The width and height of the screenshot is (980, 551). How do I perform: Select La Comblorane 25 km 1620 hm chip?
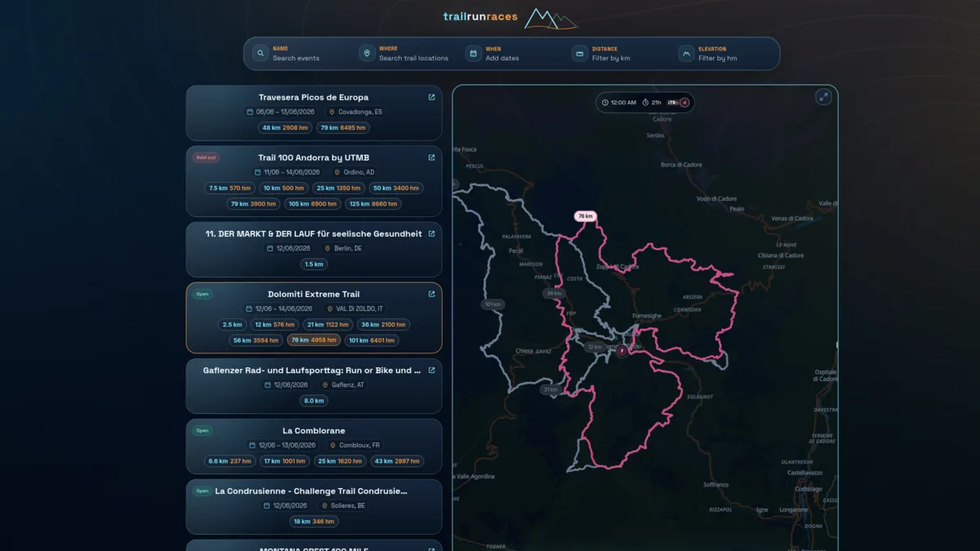(x=340, y=460)
